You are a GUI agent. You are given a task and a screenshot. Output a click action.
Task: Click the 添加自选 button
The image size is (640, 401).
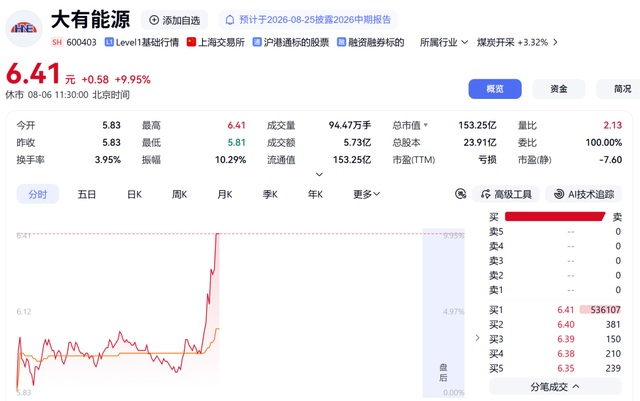pos(174,20)
